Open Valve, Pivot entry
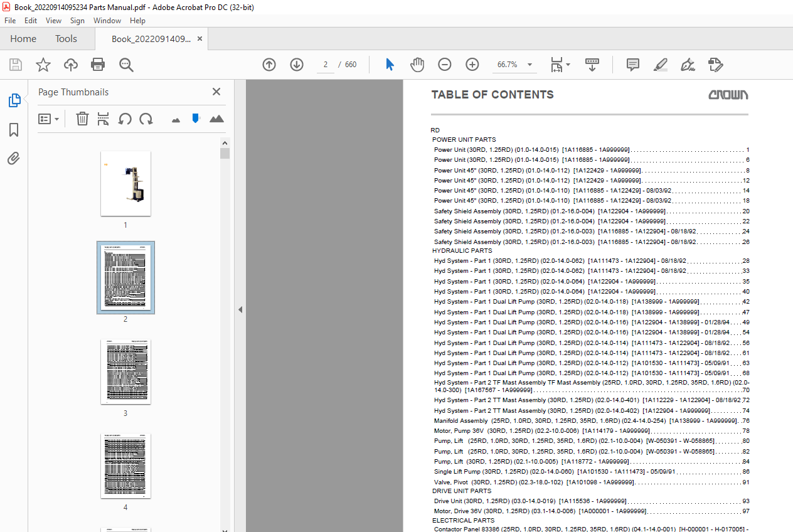The width and height of the screenshot is (793, 532). pyautogui.click(x=592, y=482)
